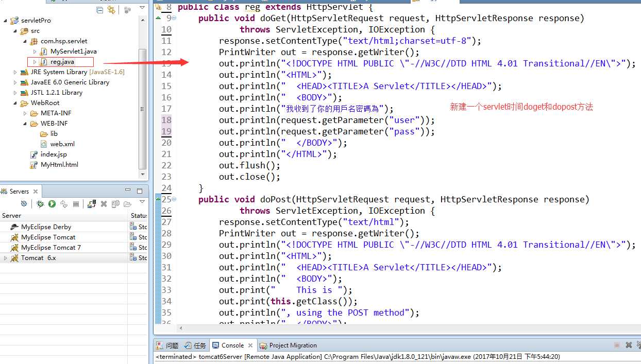Select the index.jsp file
Screen dimensions: 641x364
pos(54,154)
